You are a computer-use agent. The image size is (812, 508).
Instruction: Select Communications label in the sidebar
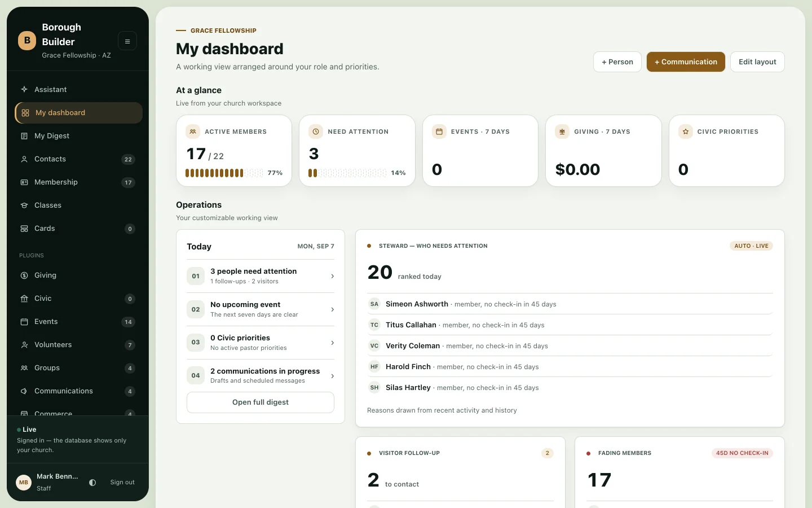tap(64, 391)
